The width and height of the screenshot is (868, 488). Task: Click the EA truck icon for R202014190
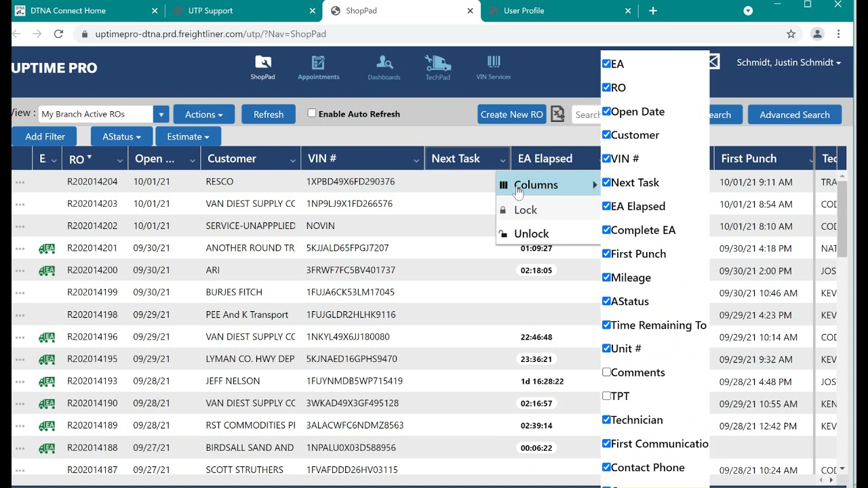click(47, 404)
